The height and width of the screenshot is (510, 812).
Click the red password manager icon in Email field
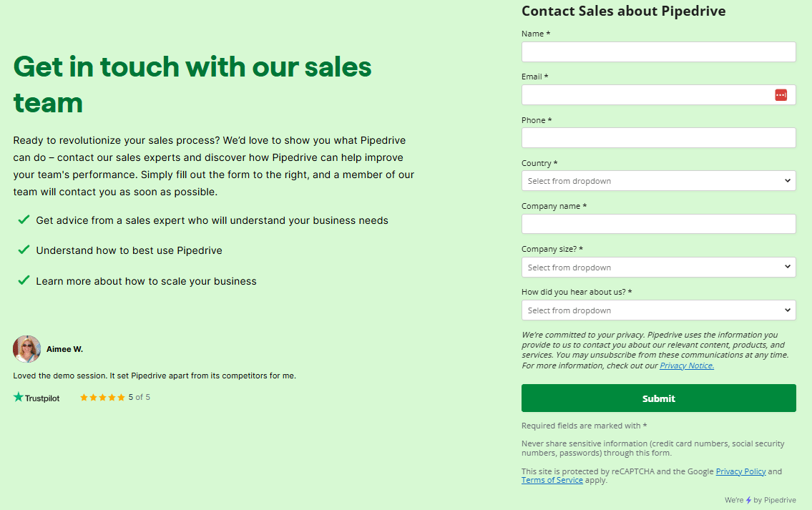[781, 95]
